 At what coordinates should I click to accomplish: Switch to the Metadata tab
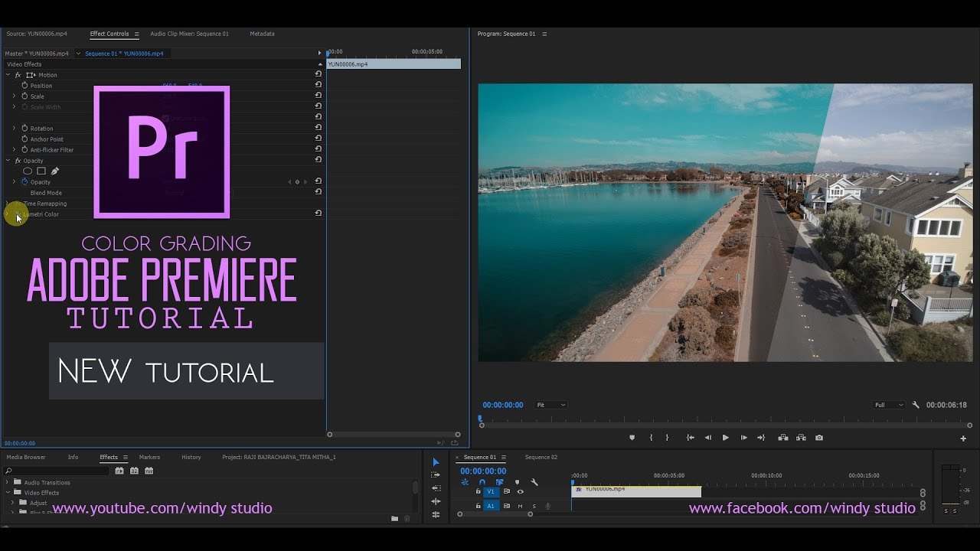(x=262, y=34)
